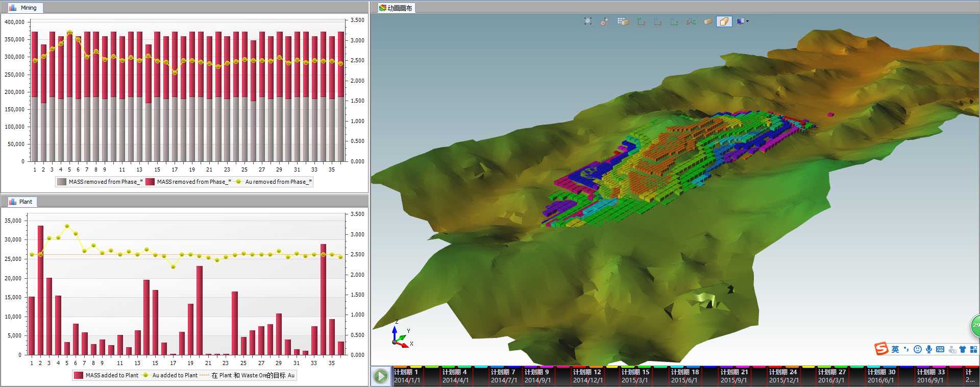This screenshot has width=980, height=387.
Task: Click the record animation icon
Action: [605, 21]
